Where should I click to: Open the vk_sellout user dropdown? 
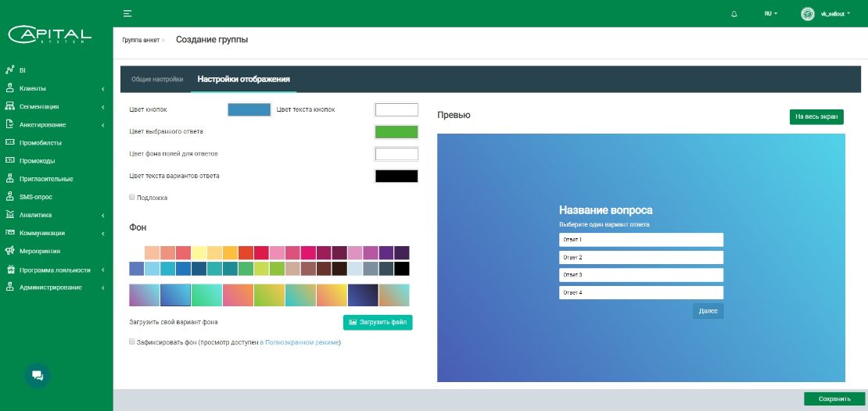[835, 14]
